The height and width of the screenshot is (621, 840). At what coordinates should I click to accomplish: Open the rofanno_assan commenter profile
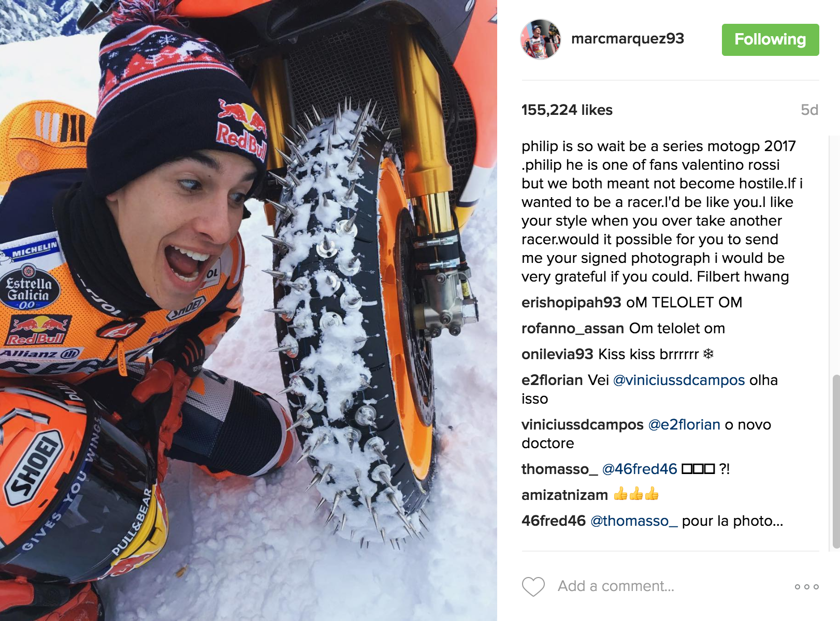coord(572,329)
